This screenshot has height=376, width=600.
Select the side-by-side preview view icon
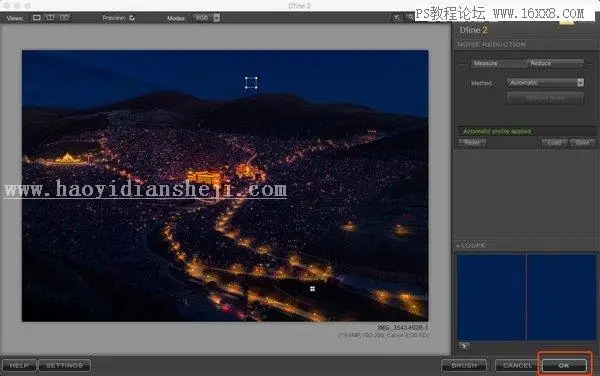tap(64, 18)
